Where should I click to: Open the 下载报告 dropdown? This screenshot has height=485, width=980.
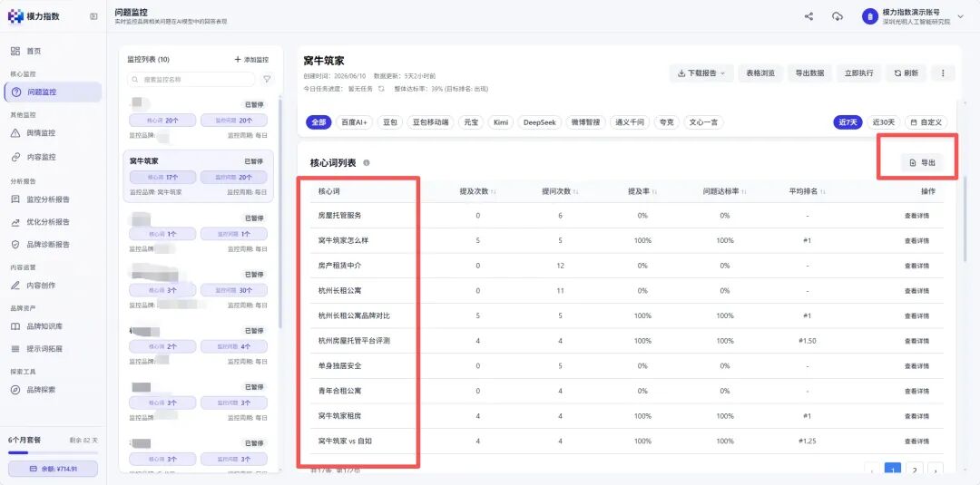pos(701,73)
